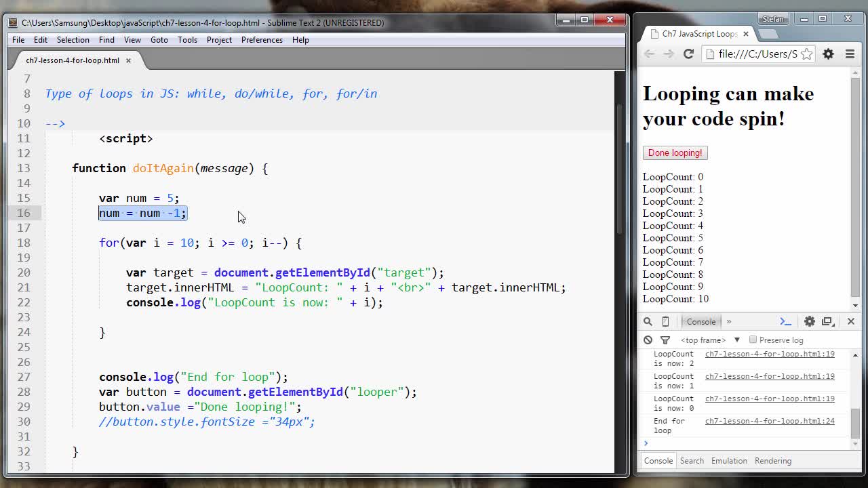868x488 pixels.
Task: Reload the page in Chrome
Action: point(688,54)
